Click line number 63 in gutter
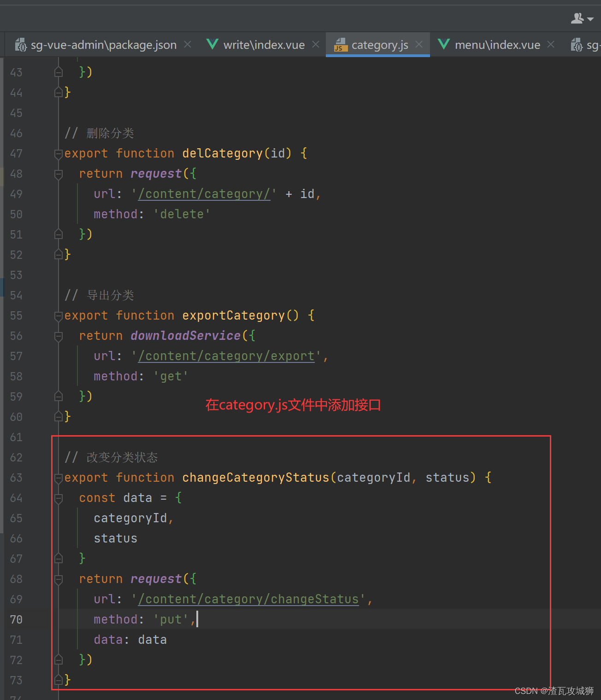Image resolution: width=601 pixels, height=700 pixels. coord(16,478)
